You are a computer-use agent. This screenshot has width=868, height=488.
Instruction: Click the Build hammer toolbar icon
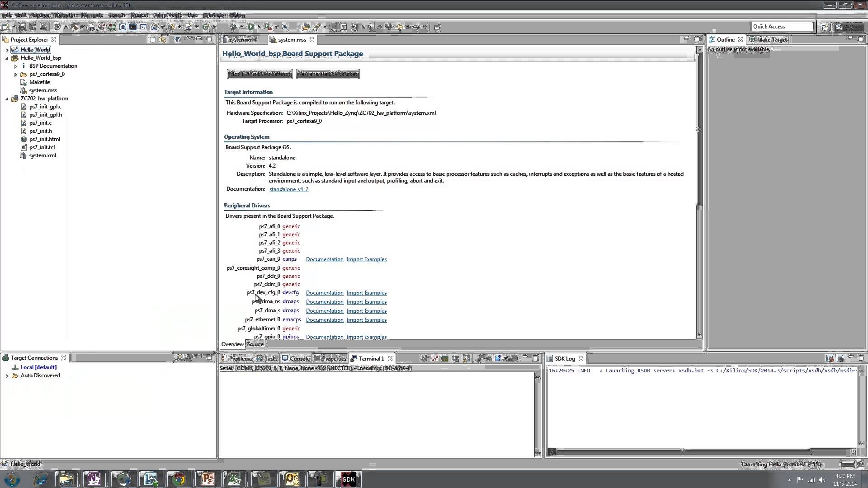[75, 27]
